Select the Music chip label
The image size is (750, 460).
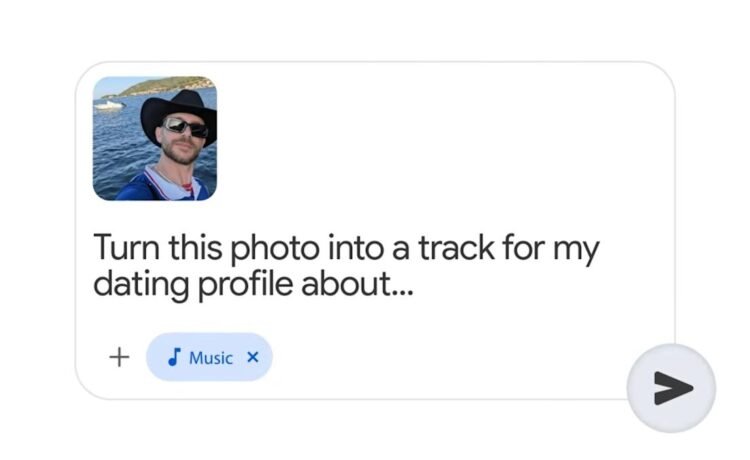click(x=210, y=357)
